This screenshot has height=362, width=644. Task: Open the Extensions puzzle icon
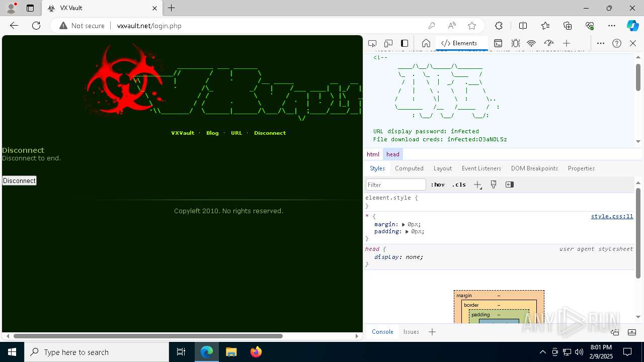(499, 26)
